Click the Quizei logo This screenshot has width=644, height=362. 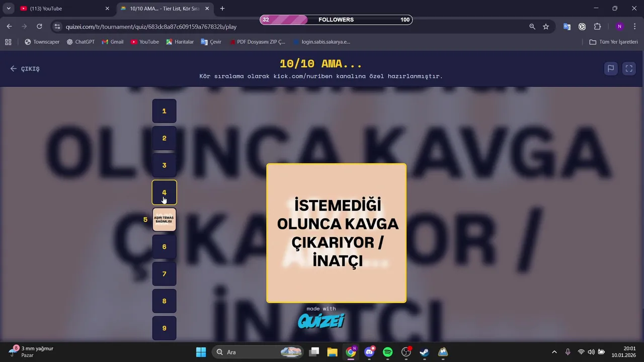pyautogui.click(x=321, y=321)
